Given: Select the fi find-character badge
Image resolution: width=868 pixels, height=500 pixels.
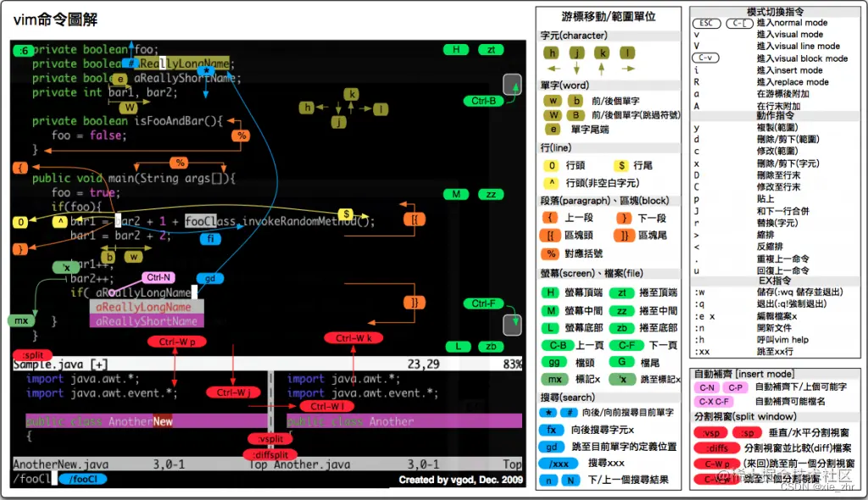Looking at the screenshot, I should [x=209, y=238].
